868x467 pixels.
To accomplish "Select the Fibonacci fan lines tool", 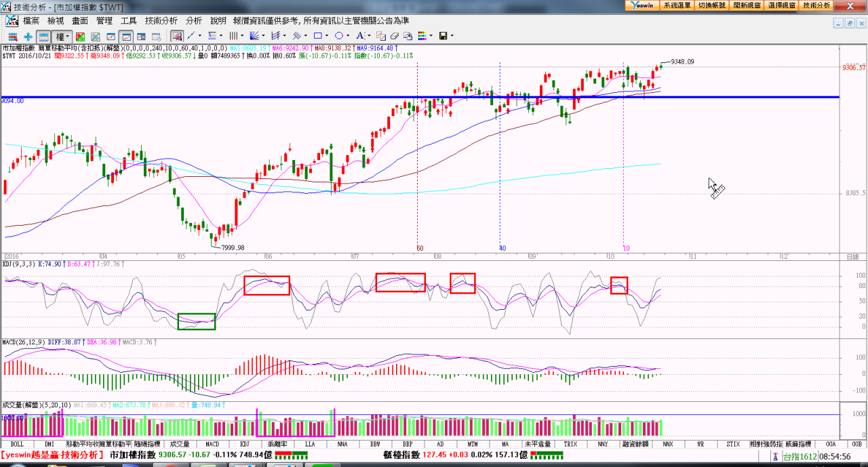I will tap(254, 36).
